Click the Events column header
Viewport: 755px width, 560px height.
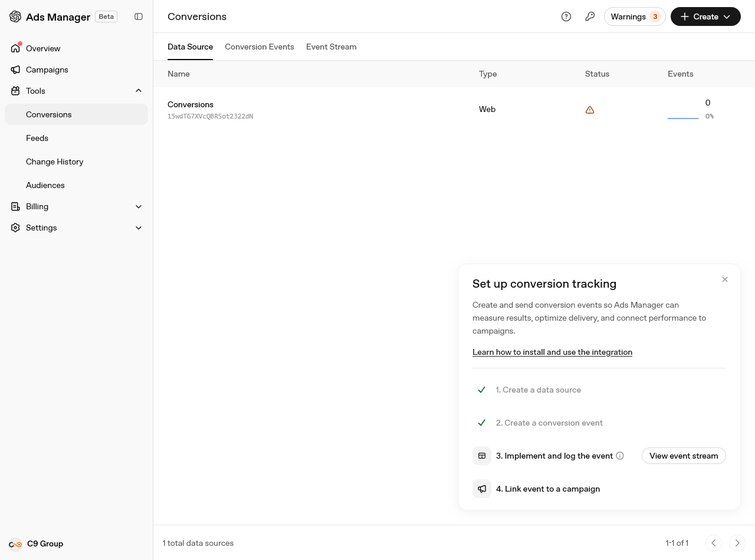681,74
